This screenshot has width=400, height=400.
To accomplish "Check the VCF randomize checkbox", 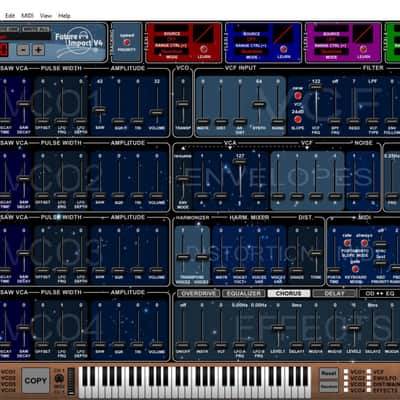I will coord(369,371).
